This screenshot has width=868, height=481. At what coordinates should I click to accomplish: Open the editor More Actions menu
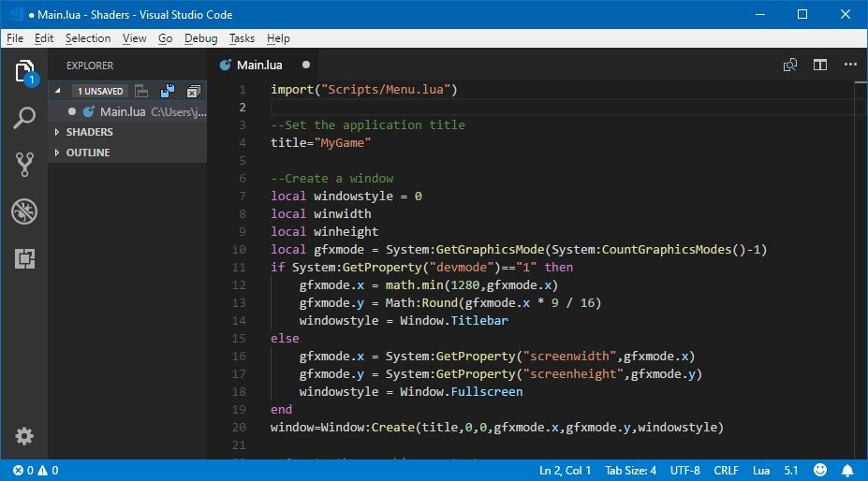(x=848, y=66)
